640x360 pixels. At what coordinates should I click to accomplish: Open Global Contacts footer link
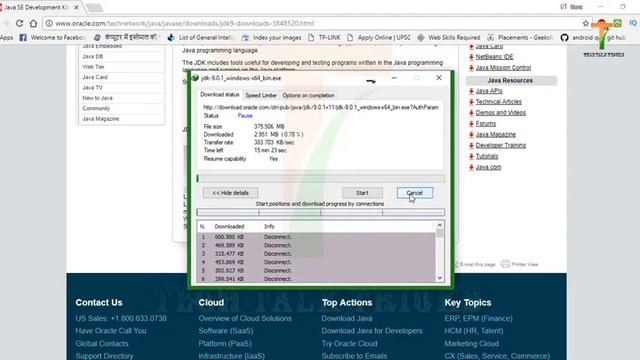click(102, 344)
